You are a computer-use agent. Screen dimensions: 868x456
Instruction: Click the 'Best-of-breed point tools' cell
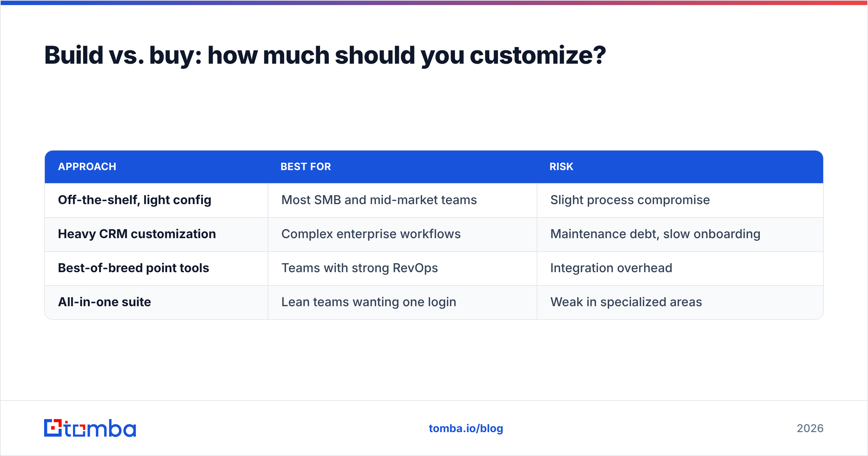point(156,268)
